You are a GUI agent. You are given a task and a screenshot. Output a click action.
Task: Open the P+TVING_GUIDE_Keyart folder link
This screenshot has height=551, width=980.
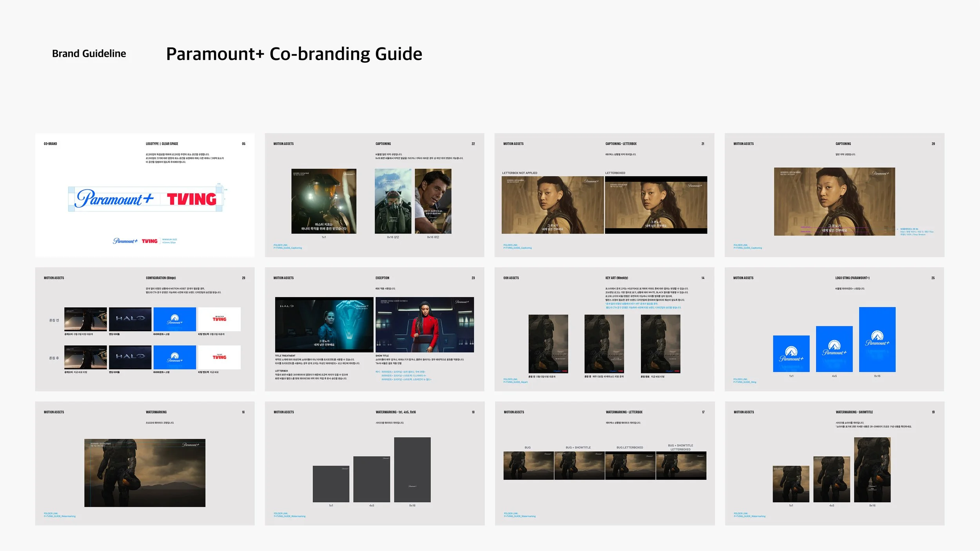(515, 382)
